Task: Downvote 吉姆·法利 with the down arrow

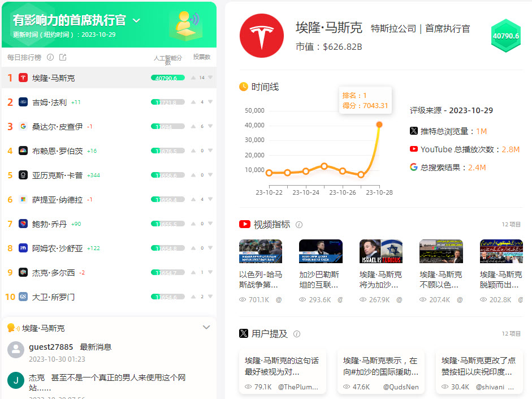Action: 210,102
